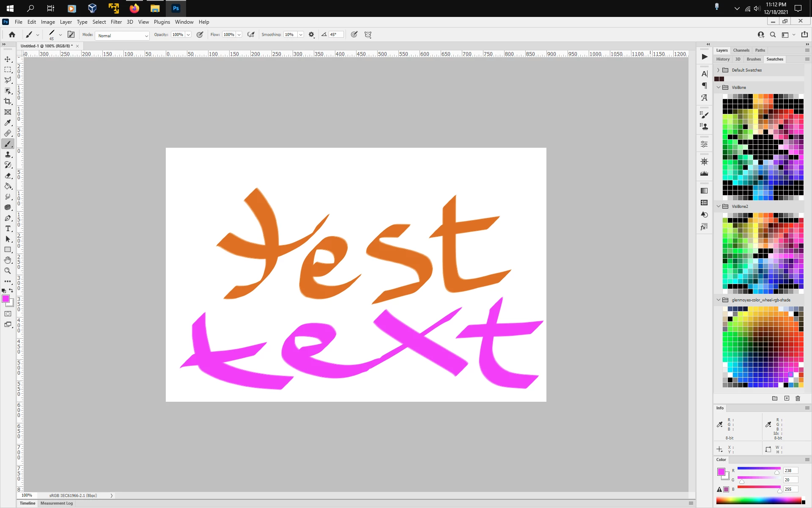Switch to the Brushes tab

pos(753,59)
